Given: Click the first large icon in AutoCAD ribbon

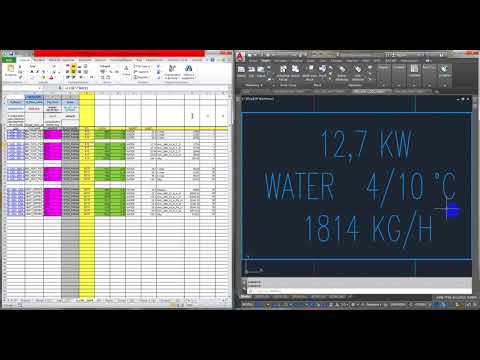Looking at the screenshot, I should tap(241, 70).
